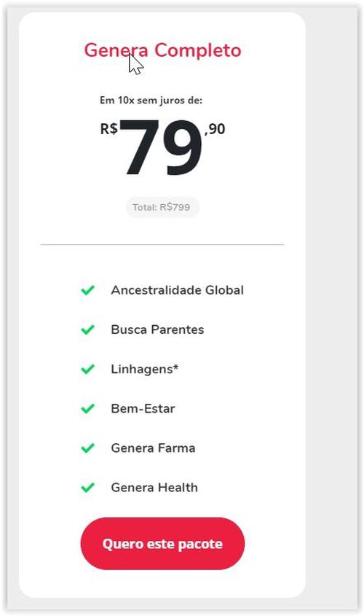Click the green check beside Genera Farma
Viewport: 364px width, 616px height.
87,448
